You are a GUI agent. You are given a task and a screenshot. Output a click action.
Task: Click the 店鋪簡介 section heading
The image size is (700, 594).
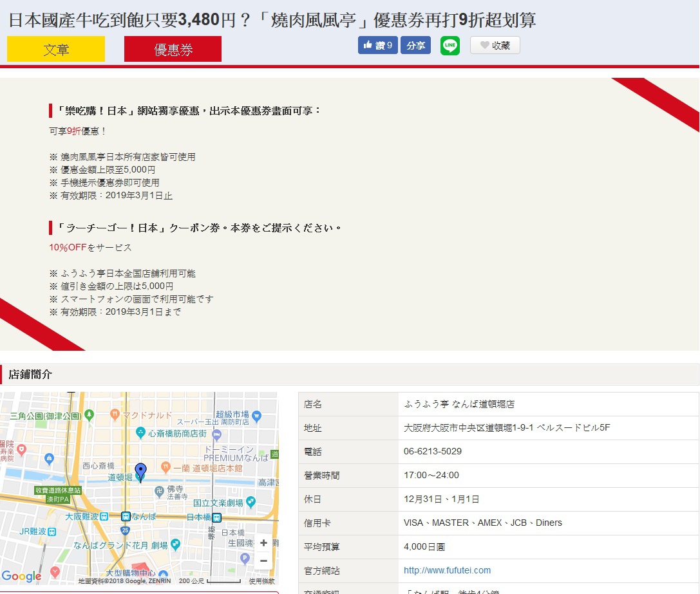[30, 375]
